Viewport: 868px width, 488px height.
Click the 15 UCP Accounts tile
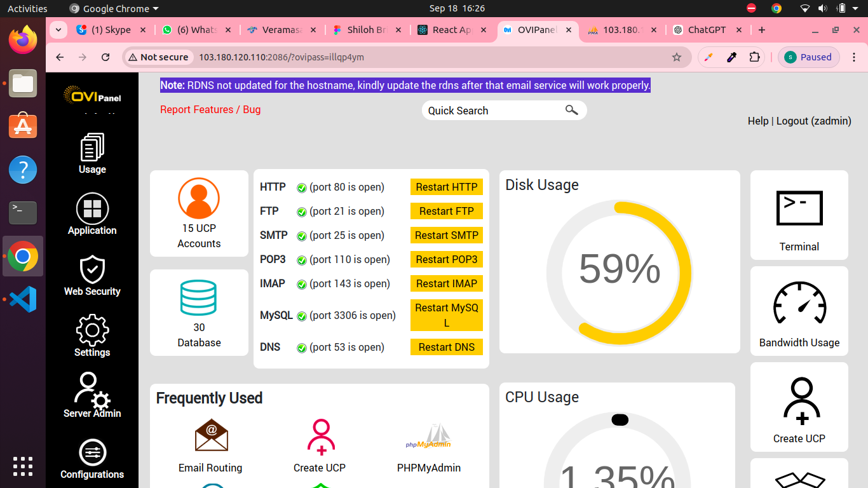click(199, 198)
